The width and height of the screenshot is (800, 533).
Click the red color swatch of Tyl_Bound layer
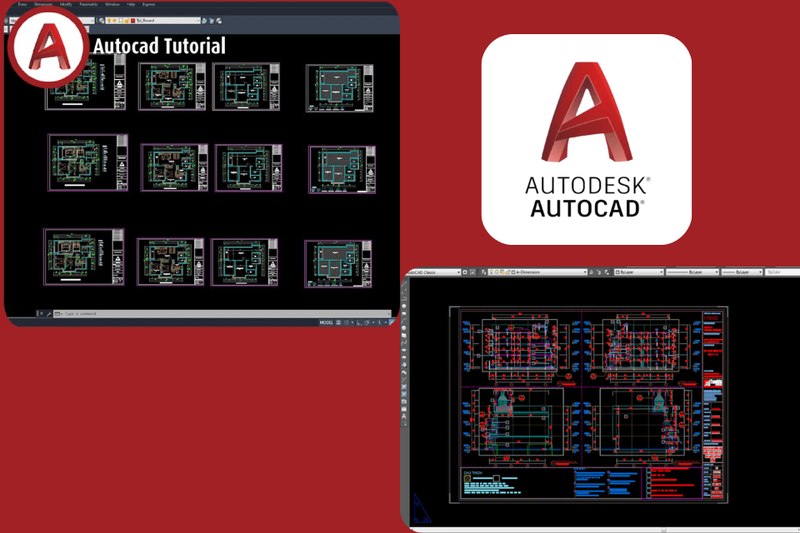(x=133, y=20)
